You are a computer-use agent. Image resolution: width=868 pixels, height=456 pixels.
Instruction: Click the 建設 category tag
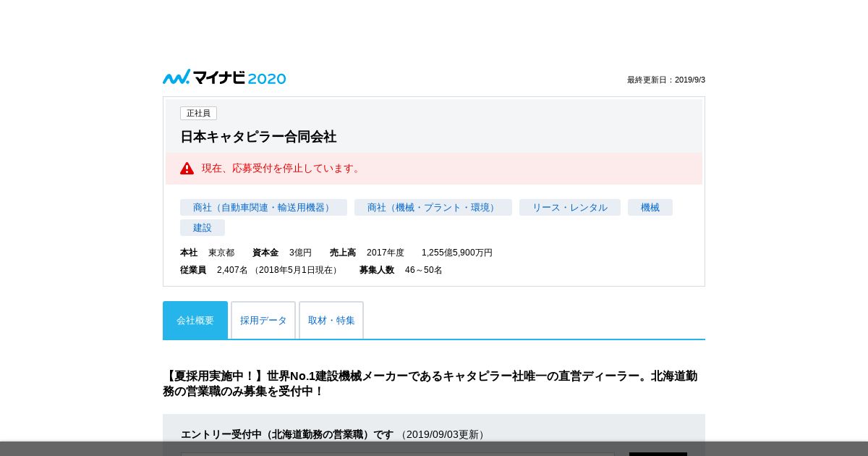tap(203, 228)
